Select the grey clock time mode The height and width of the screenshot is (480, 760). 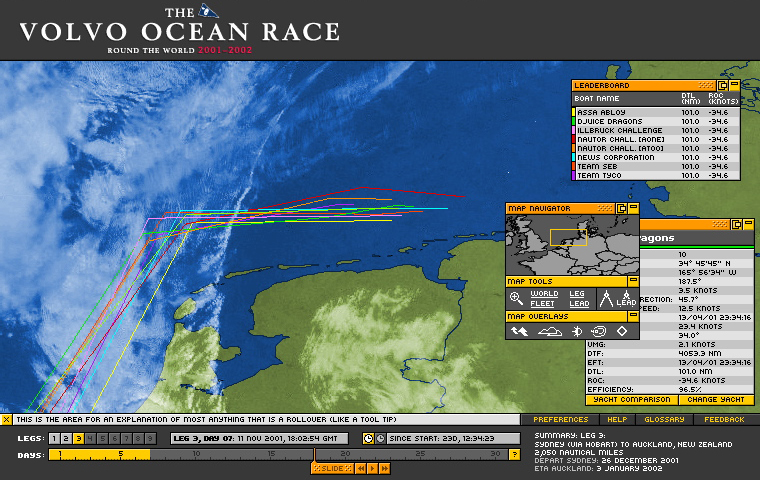pos(380,439)
